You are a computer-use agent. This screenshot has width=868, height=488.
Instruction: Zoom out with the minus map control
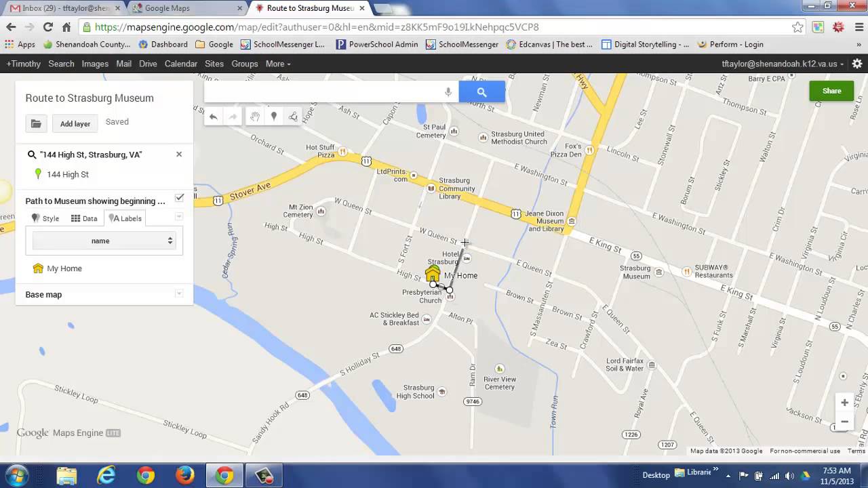[844, 422]
